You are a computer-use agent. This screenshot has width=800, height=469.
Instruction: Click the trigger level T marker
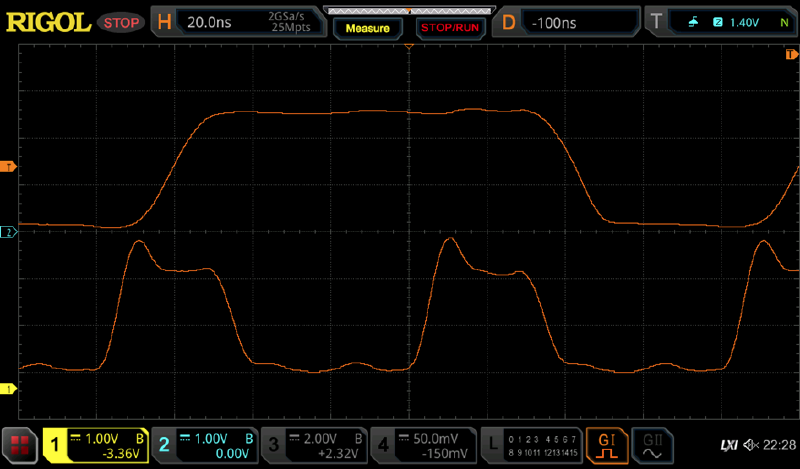tap(10, 166)
